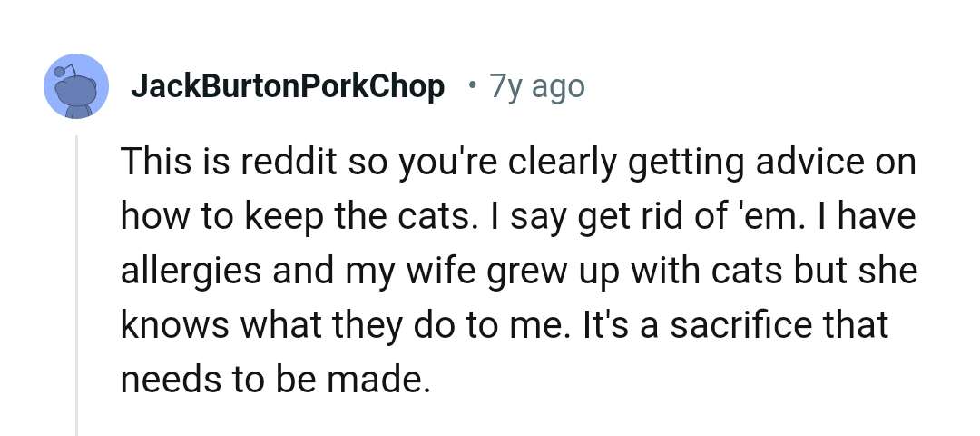Open the JackBurtonPorkChop user profile link
This screenshot has width=980, height=436.
(x=288, y=86)
